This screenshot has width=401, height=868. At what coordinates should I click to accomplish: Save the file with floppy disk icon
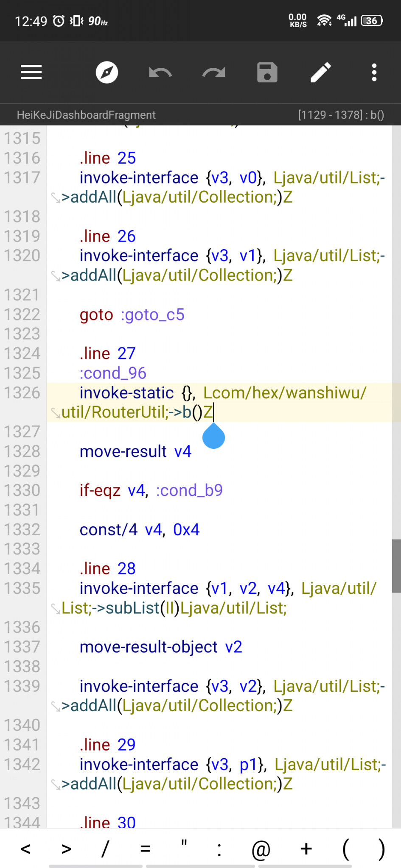[x=267, y=72]
